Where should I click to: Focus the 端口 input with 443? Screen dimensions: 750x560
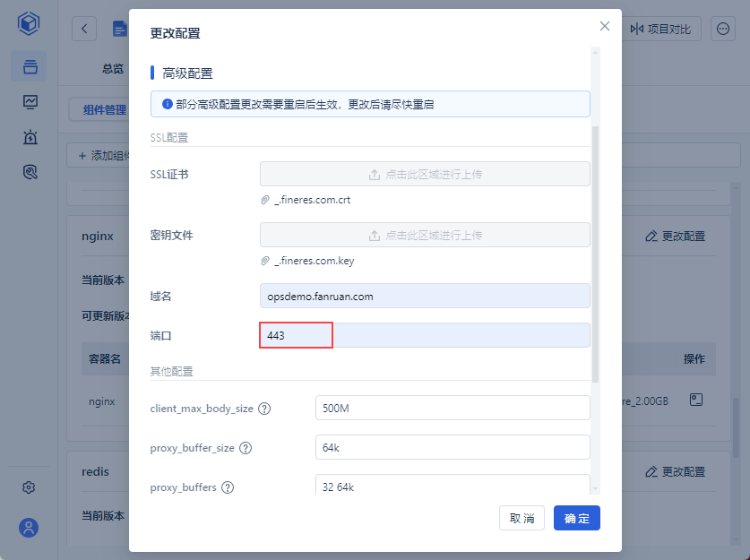coord(425,335)
